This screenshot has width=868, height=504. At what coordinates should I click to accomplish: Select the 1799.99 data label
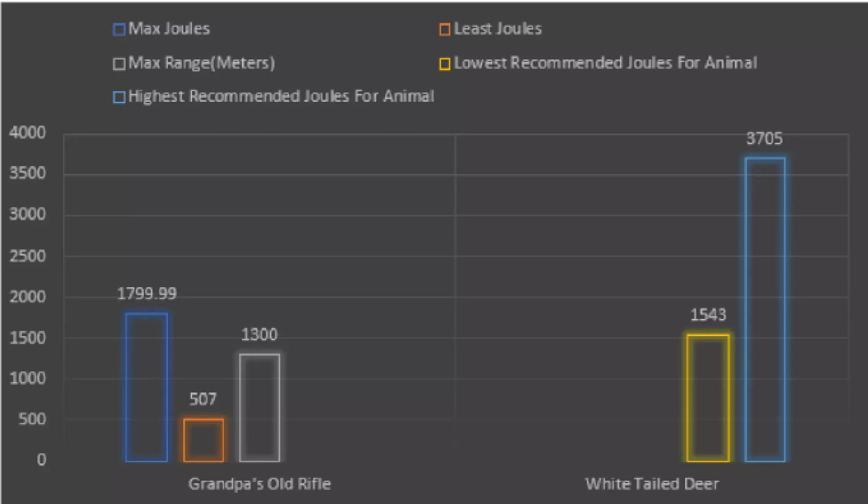point(147,294)
